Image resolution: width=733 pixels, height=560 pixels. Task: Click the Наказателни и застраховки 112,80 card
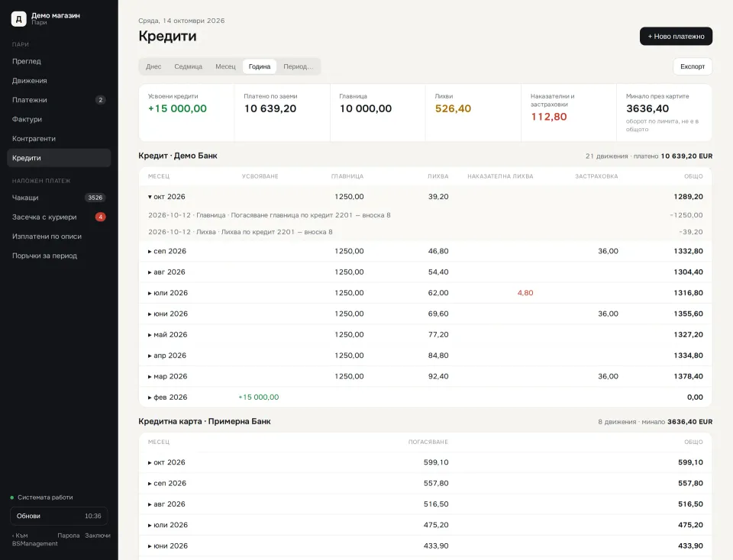[x=569, y=113]
